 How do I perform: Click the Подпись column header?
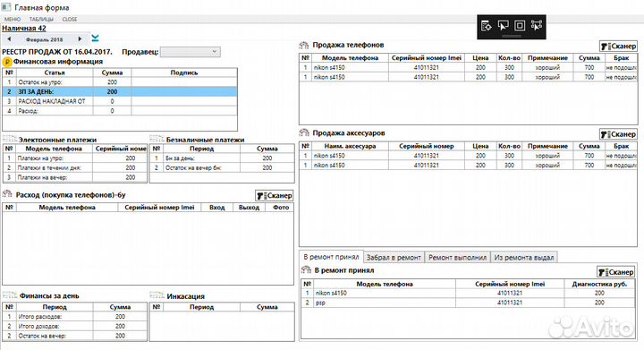pyautogui.click(x=184, y=73)
